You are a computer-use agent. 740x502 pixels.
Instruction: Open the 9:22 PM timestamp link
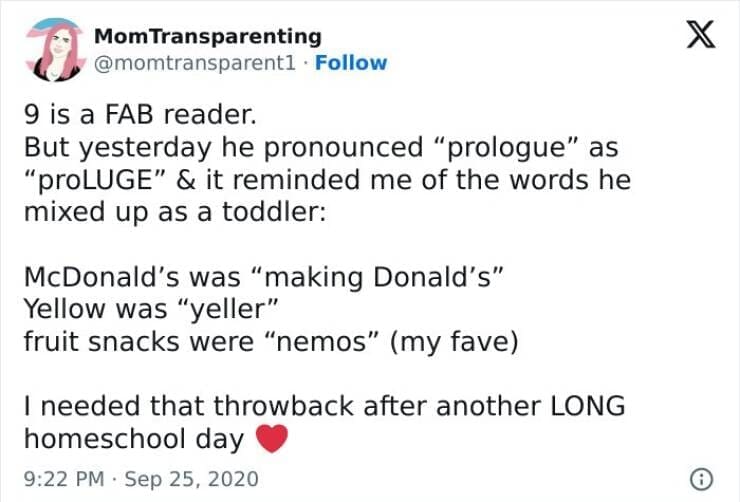click(62, 479)
